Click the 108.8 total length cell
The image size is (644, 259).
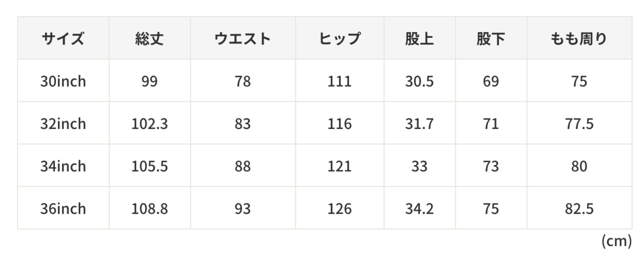pos(149,208)
